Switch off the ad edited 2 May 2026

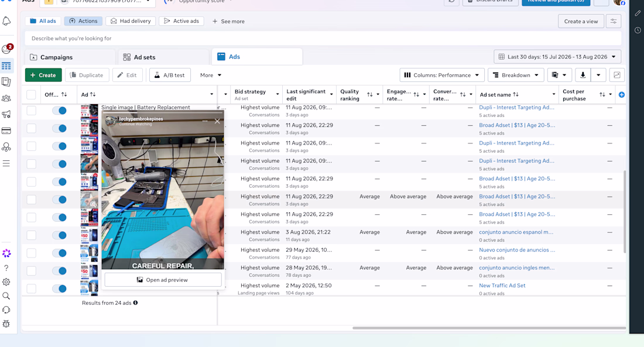click(x=59, y=288)
